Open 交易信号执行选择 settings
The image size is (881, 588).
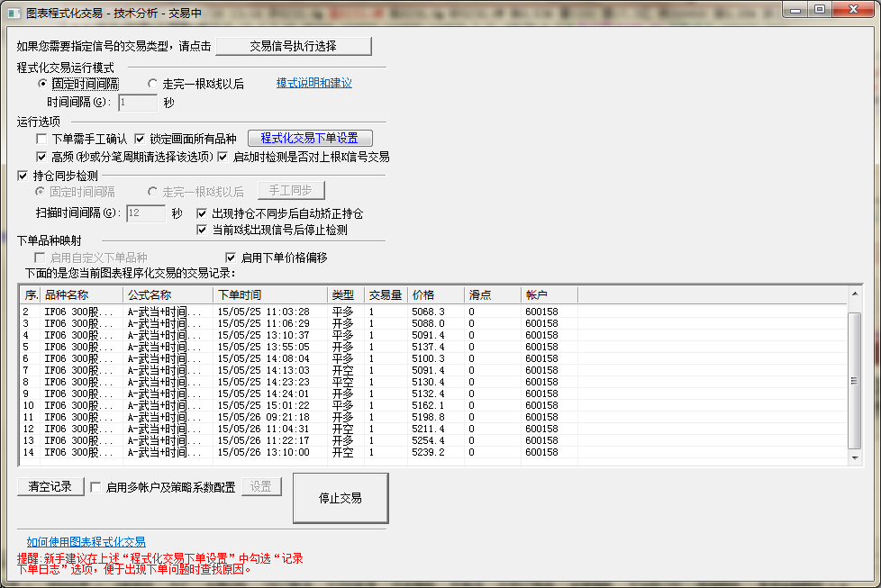pos(293,47)
